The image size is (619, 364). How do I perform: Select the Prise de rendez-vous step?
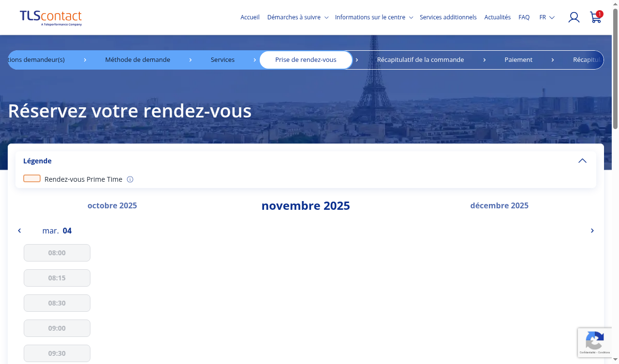(x=306, y=59)
